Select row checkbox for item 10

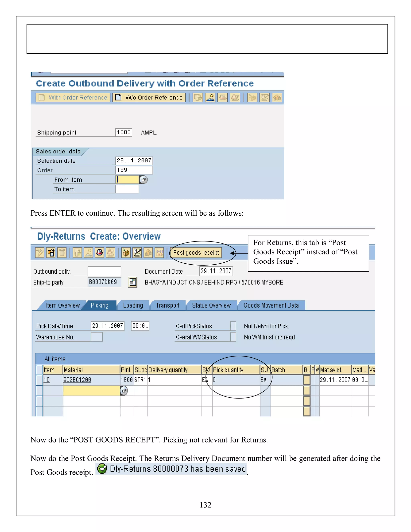[x=39, y=380]
